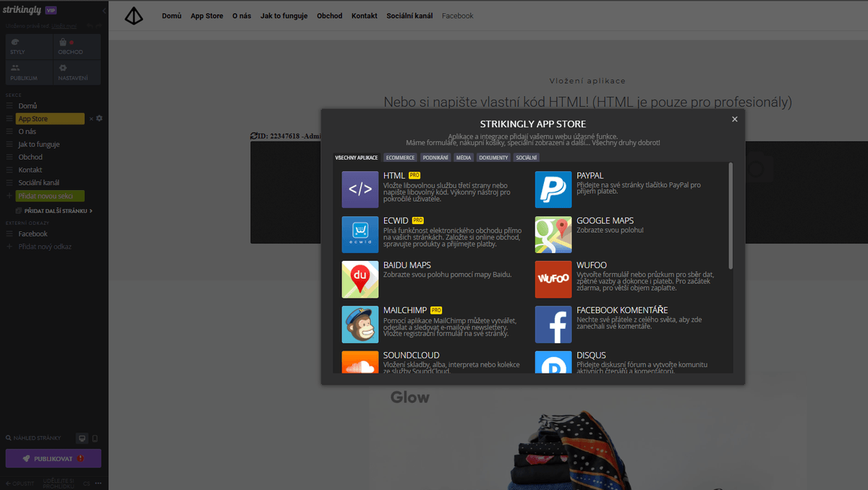This screenshot has height=490, width=868.
Task: Click App Store in site navigation
Action: click(x=207, y=15)
